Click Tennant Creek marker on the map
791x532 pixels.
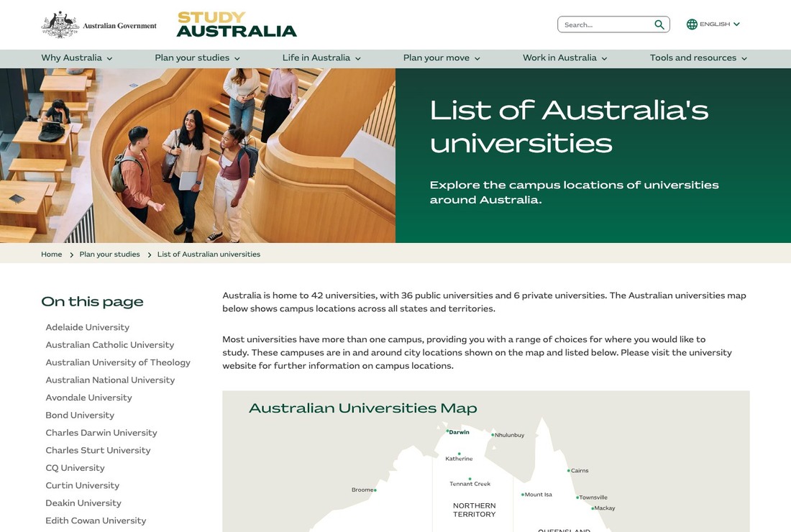(470, 479)
